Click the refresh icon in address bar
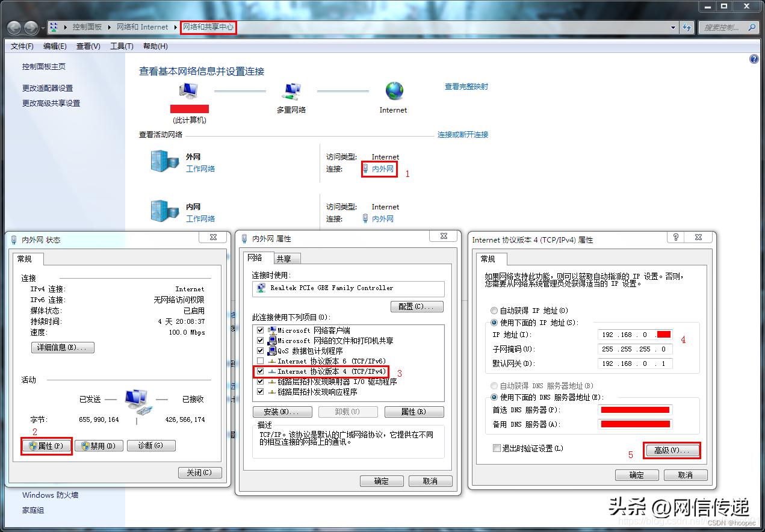 coord(687,27)
